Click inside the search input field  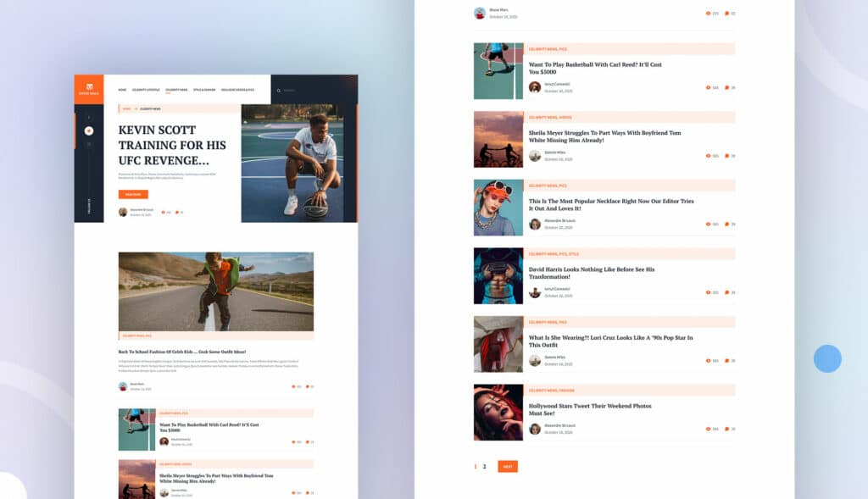[x=292, y=89]
